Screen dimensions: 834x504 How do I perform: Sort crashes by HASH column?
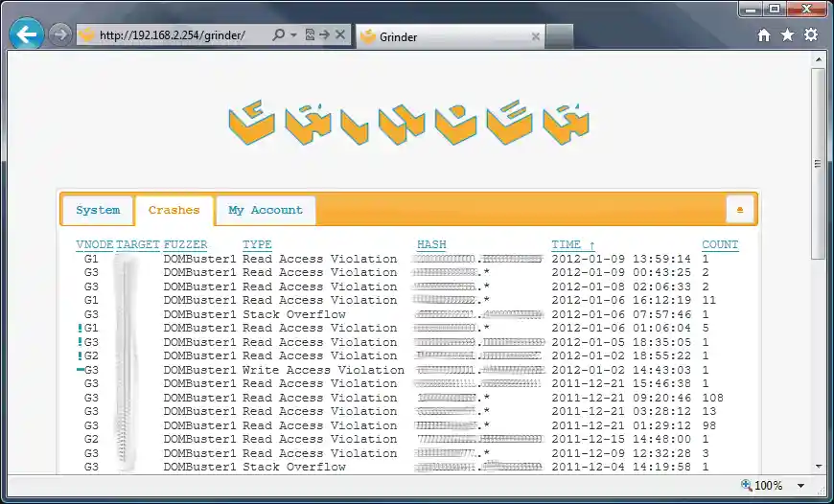(x=431, y=244)
